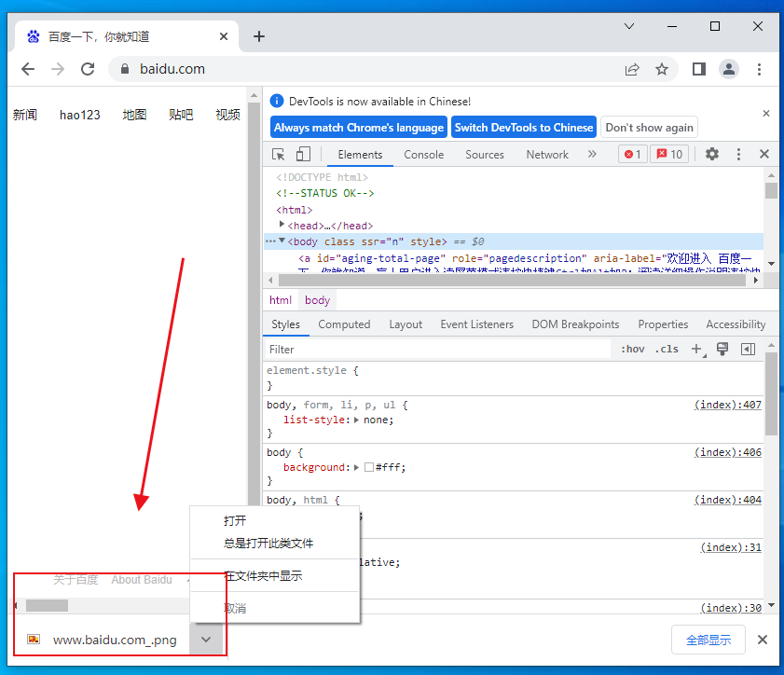Switch to the Sources tab
784x675 pixels.
pos(485,155)
